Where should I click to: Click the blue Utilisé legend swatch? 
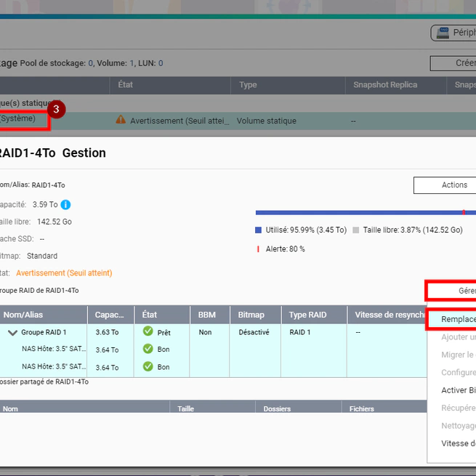coord(258,230)
